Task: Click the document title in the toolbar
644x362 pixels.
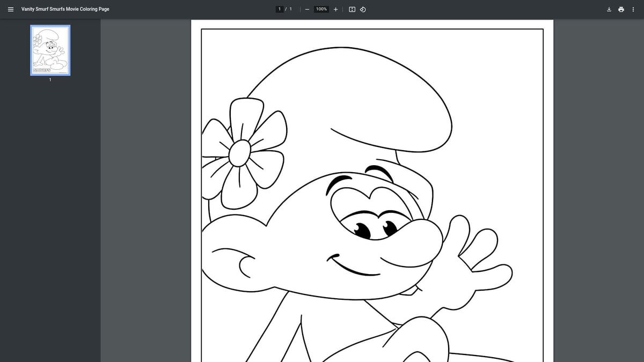Action: (64, 9)
